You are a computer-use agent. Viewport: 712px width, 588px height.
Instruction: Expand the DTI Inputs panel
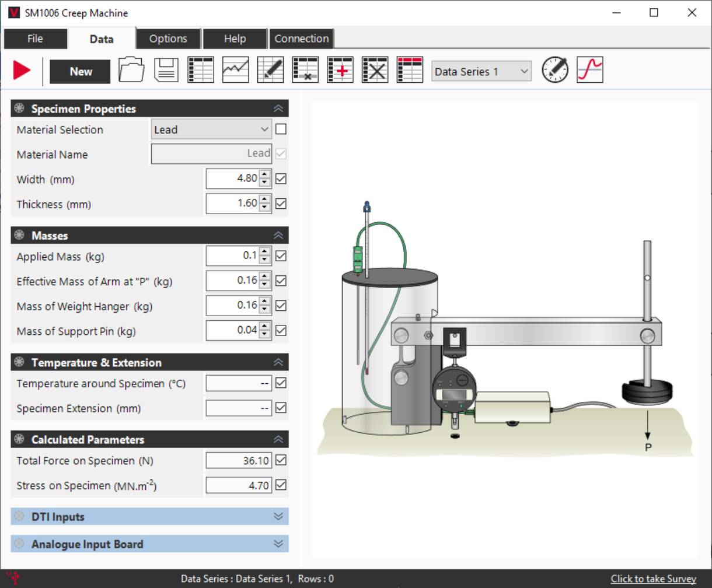pyautogui.click(x=278, y=516)
